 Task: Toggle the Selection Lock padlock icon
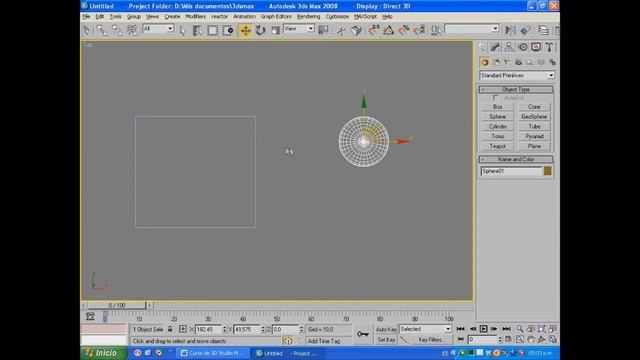pyautogui.click(x=170, y=329)
